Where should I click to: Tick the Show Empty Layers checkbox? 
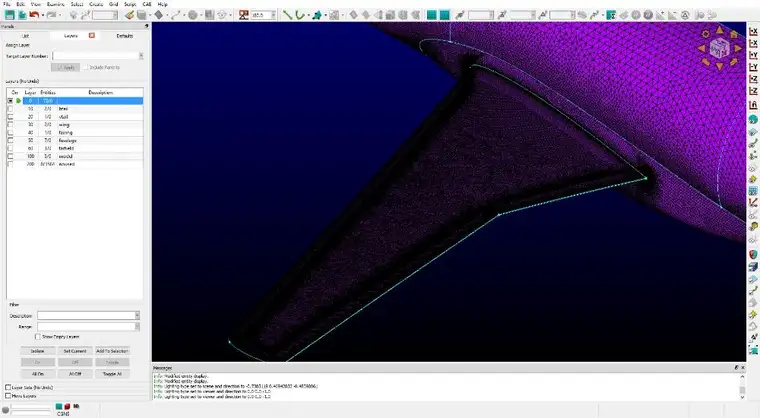click(38, 337)
